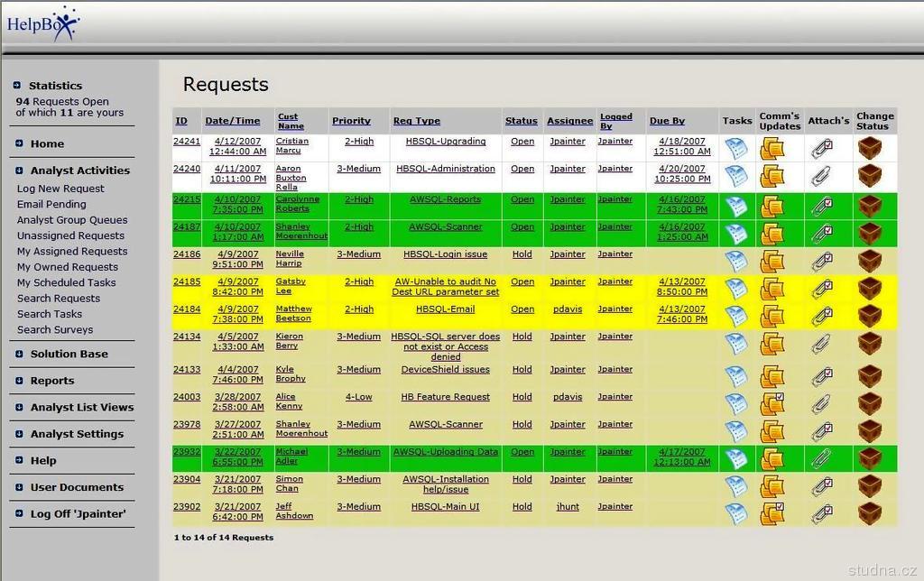Viewport: 924px width, 581px height.
Task: Click Change Status box for request 24187
Action: (870, 234)
